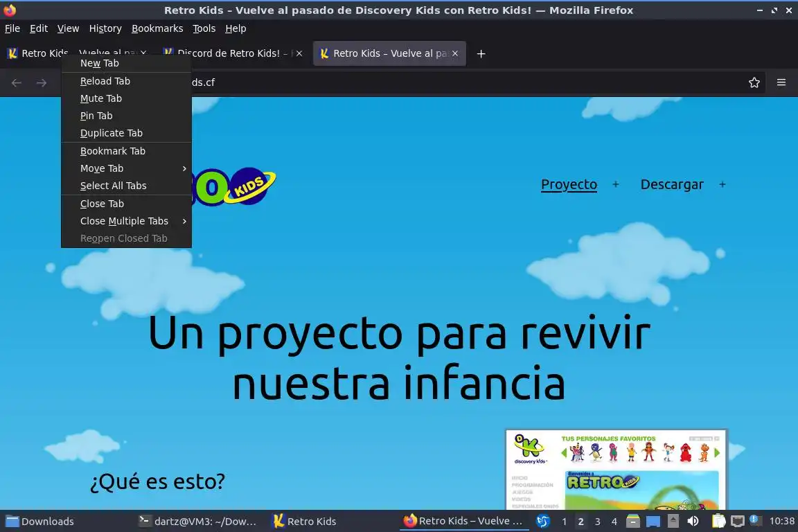
Task: Select Bookmark Tab in the context menu
Action: (x=126, y=151)
